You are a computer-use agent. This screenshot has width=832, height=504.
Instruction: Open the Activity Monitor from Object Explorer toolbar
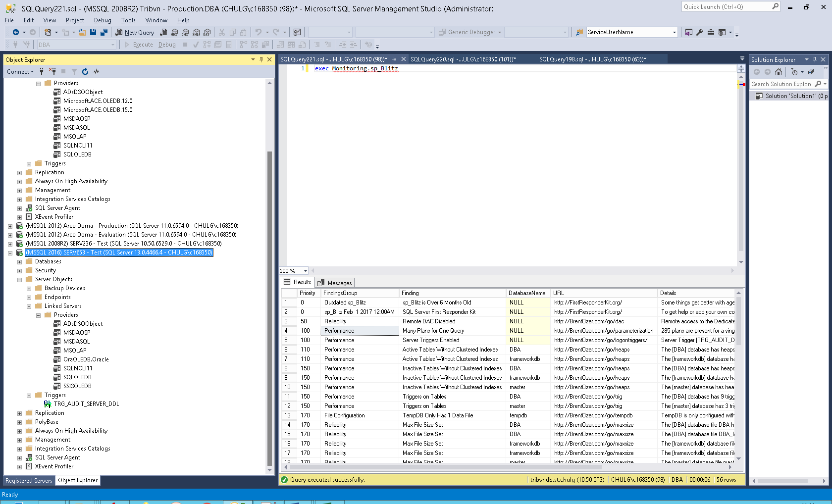[x=96, y=72]
